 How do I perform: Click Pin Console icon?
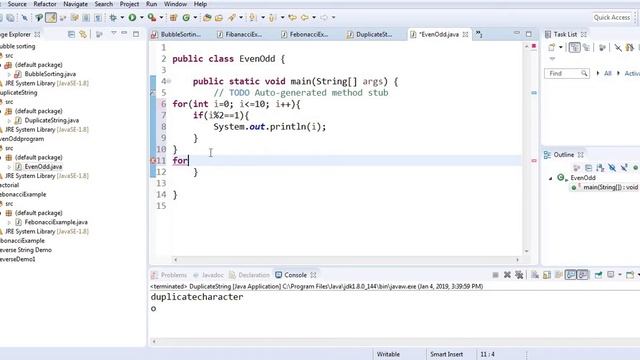tap(598, 275)
